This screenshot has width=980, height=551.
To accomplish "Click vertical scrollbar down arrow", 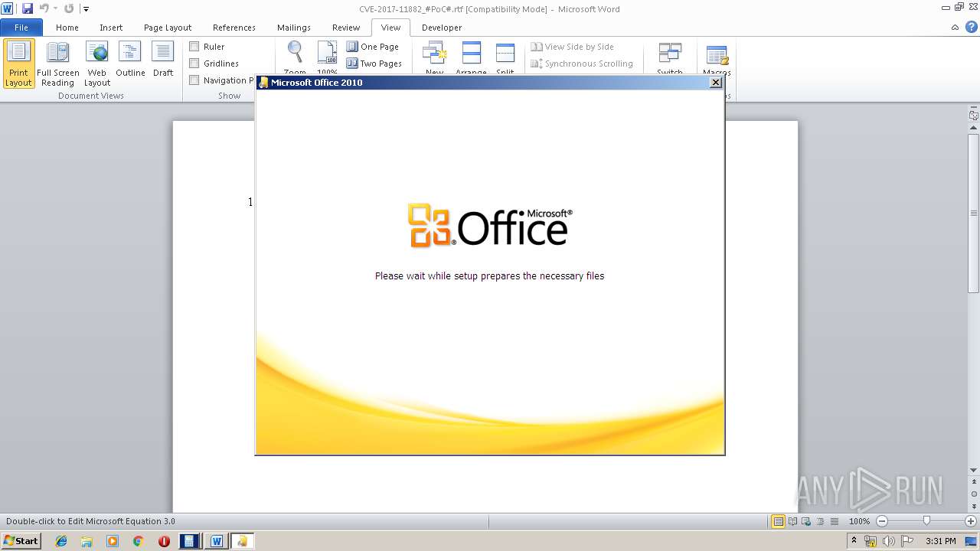I will point(973,470).
